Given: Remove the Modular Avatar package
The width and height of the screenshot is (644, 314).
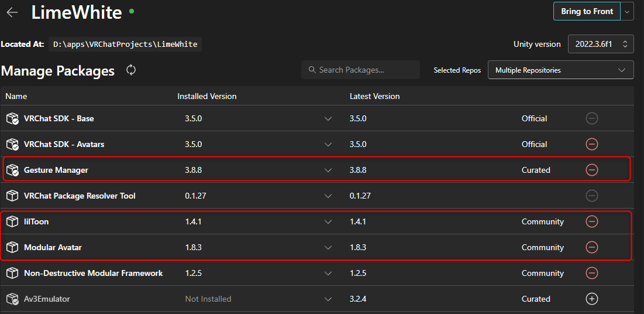Looking at the screenshot, I should click(x=592, y=247).
